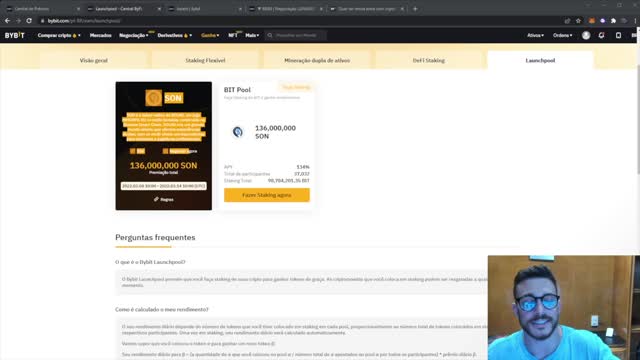The height and width of the screenshot is (360, 640).
Task: Click the SON token logo
Action: 153,98
